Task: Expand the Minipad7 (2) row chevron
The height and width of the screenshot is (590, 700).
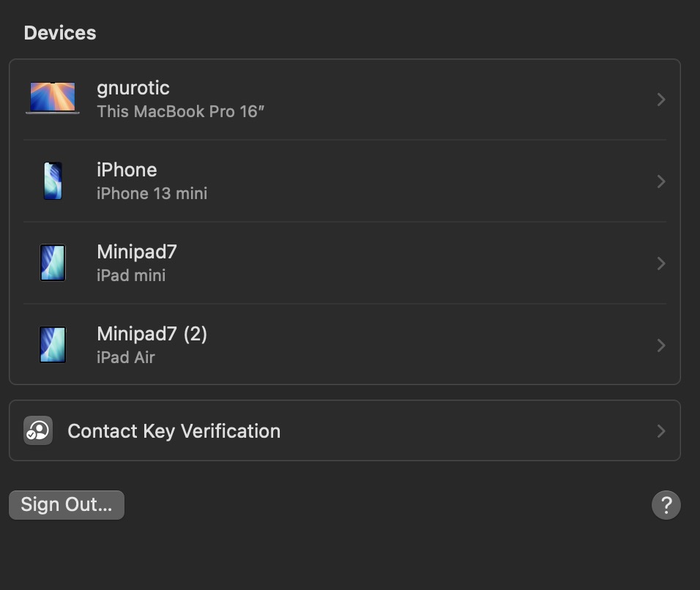Action: (x=660, y=346)
